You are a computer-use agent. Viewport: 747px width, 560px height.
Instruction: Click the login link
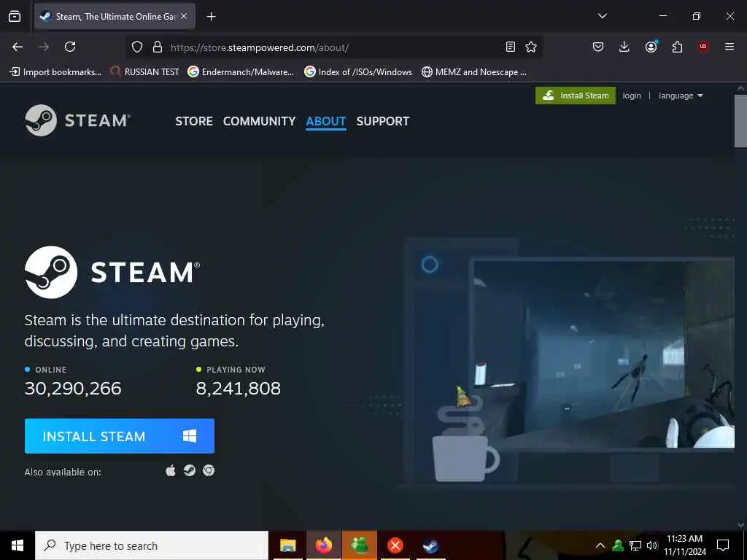(632, 96)
